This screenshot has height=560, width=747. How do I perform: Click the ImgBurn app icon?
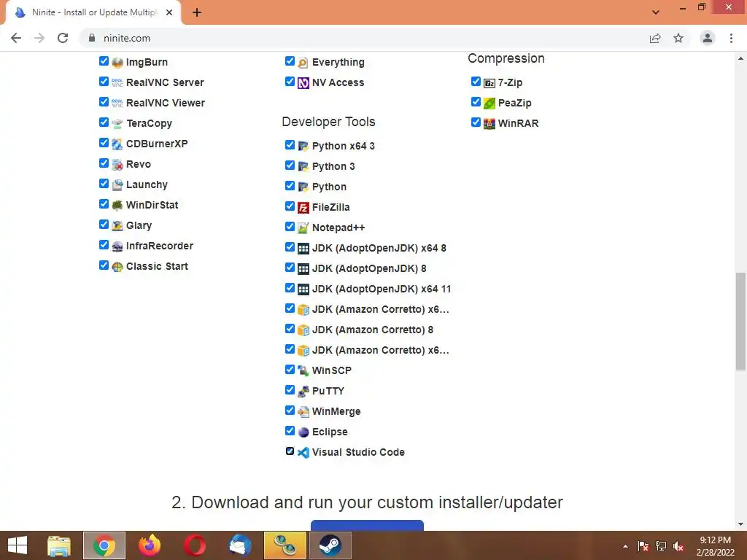tap(117, 63)
